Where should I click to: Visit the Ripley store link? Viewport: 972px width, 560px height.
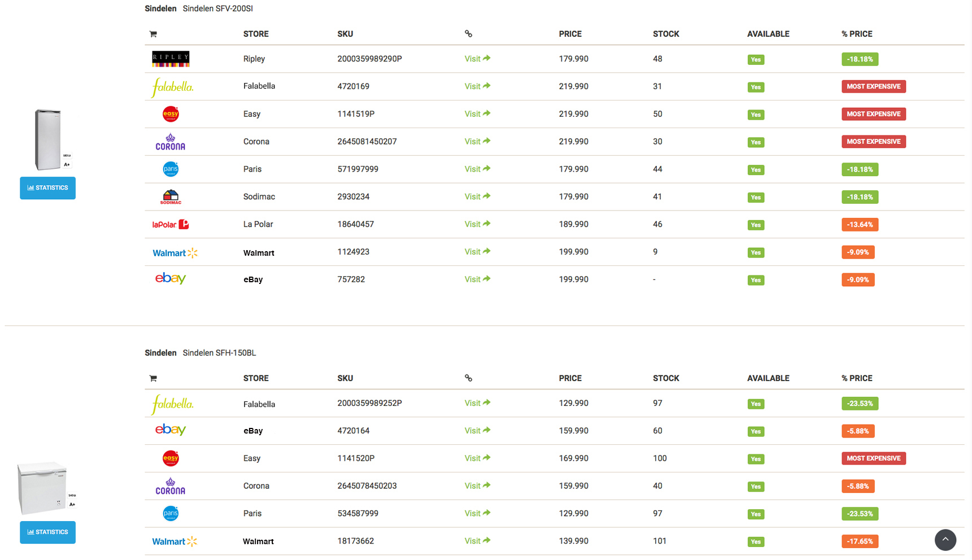[x=477, y=59]
